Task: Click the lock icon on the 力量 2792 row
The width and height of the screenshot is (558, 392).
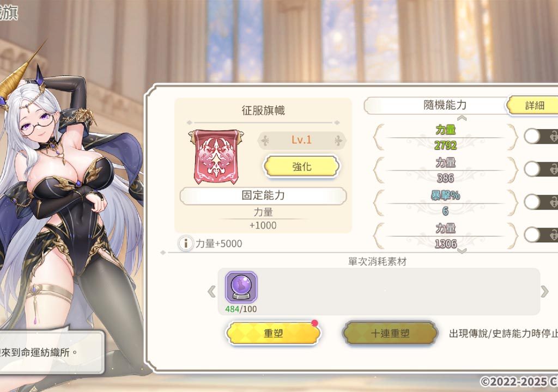Action: point(554,136)
